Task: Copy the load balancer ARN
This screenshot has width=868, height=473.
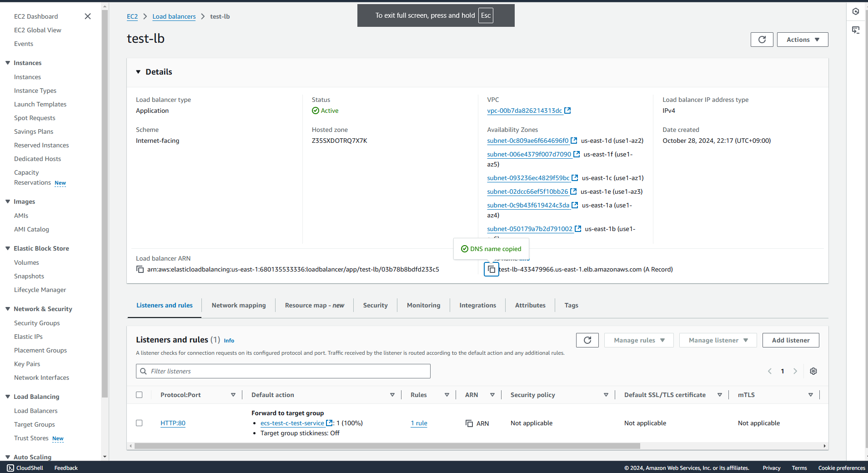Action: coord(140,269)
